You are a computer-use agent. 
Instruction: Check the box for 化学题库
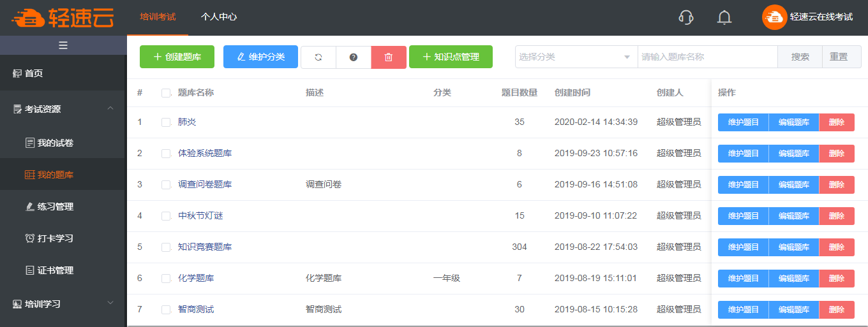pos(166,279)
